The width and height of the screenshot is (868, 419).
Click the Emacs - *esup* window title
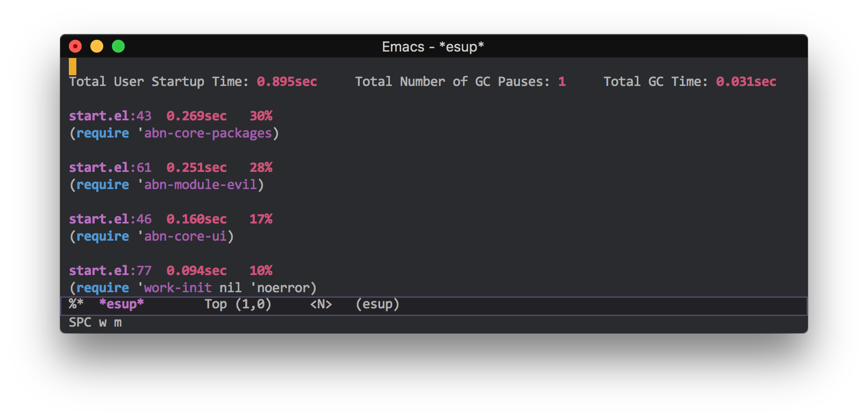tap(433, 47)
